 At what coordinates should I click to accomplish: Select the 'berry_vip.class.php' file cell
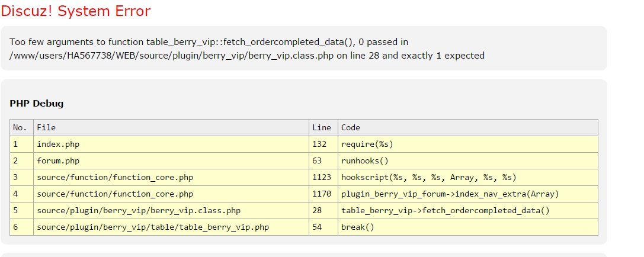tap(171, 211)
